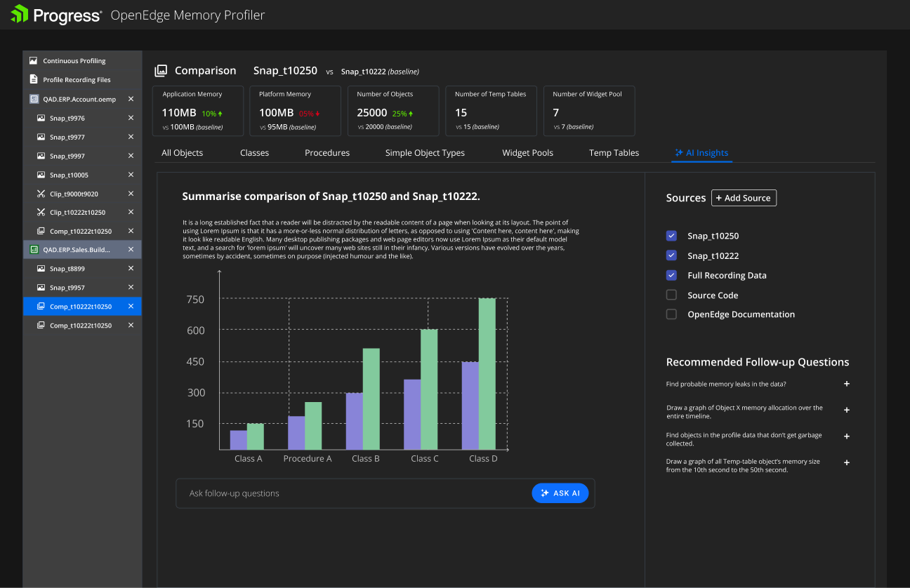The image size is (910, 588).
Task: Toggle the Snap_t10250 source checkbox
Action: [671, 236]
